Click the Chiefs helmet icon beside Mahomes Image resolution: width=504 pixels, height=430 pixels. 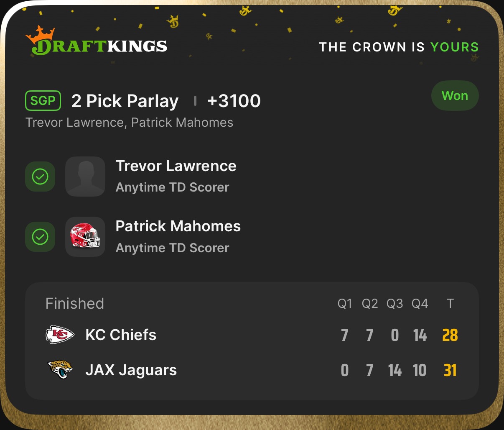[x=85, y=237]
